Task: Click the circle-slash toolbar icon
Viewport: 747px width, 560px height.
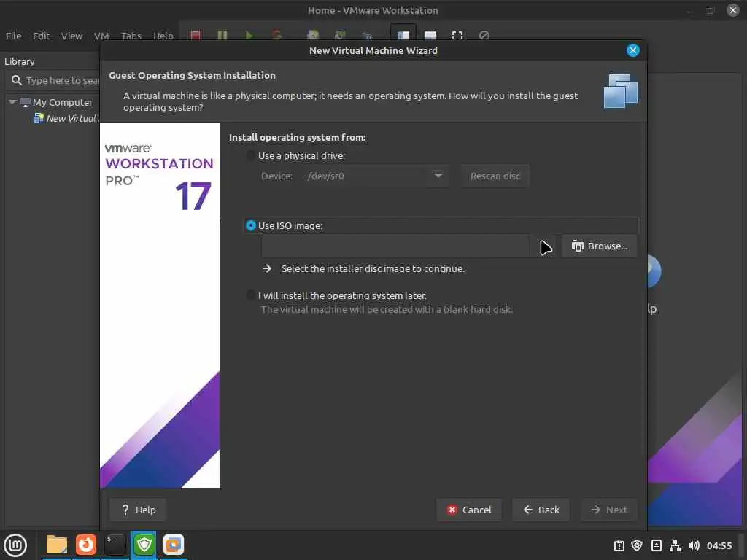Action: 484,35
